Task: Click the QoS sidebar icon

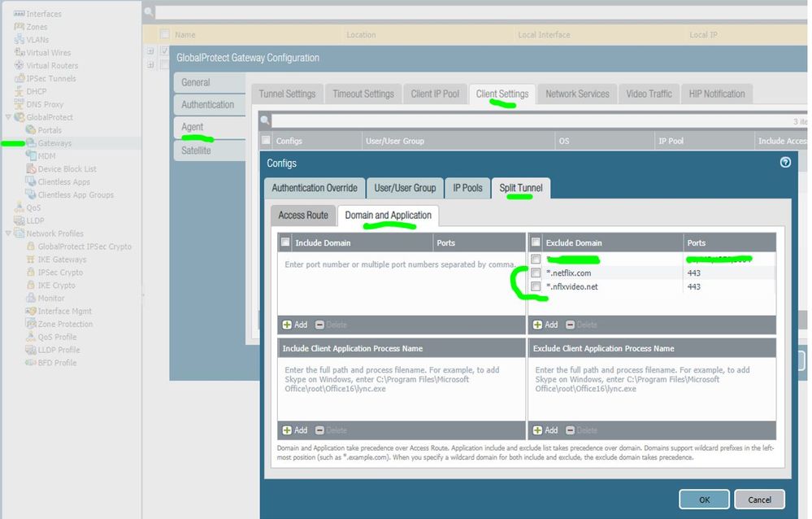Action: [x=20, y=207]
